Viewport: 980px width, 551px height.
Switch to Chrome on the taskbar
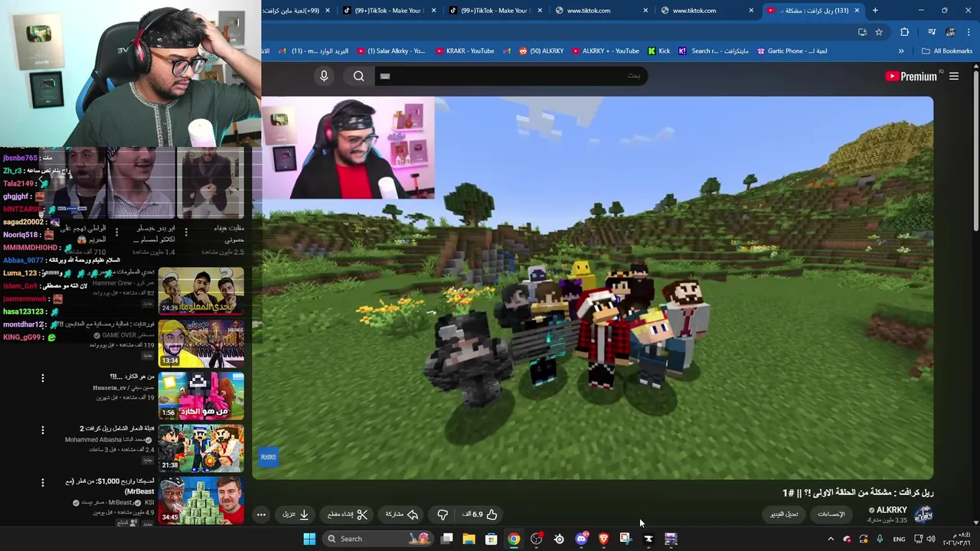pyautogui.click(x=514, y=539)
